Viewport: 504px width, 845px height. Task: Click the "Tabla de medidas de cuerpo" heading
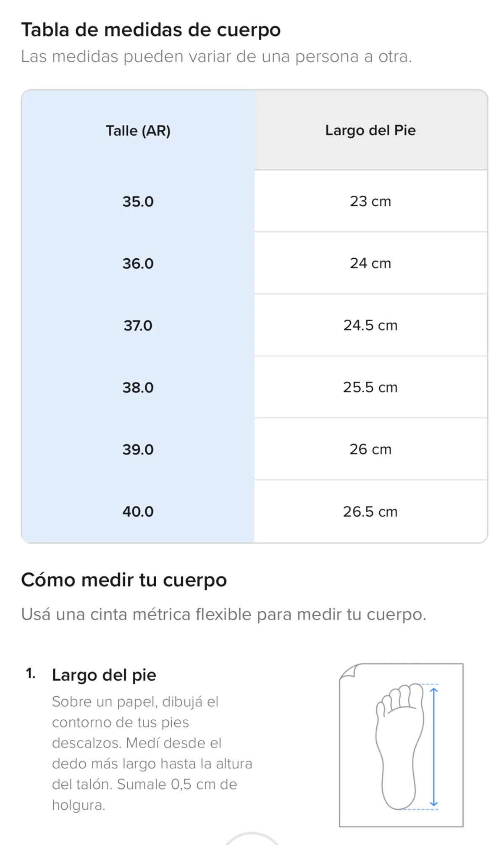(151, 30)
